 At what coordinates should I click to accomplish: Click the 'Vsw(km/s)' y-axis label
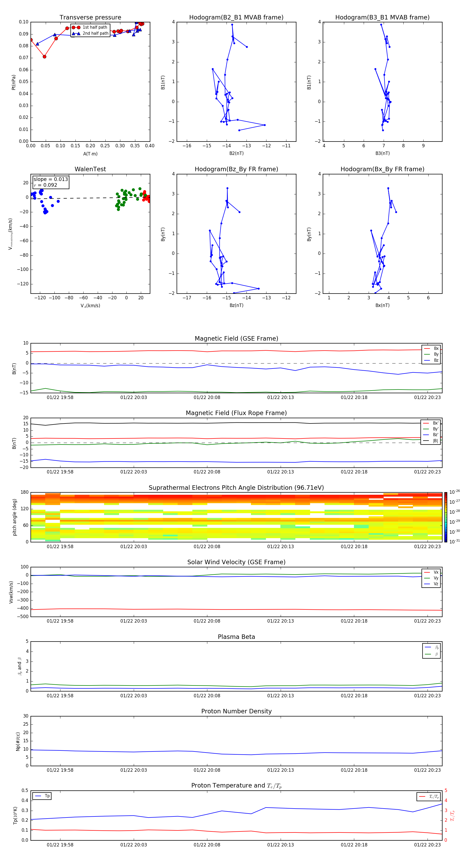click(x=11, y=592)
